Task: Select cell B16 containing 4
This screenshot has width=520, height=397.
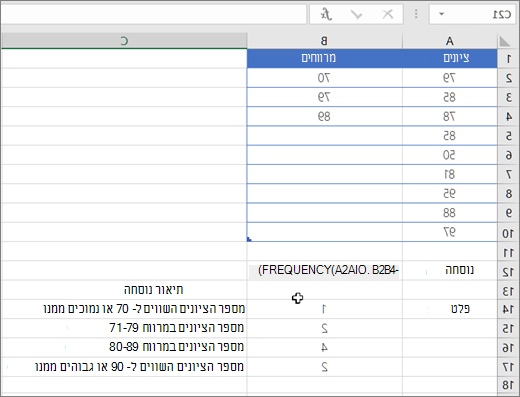Action: (x=324, y=348)
